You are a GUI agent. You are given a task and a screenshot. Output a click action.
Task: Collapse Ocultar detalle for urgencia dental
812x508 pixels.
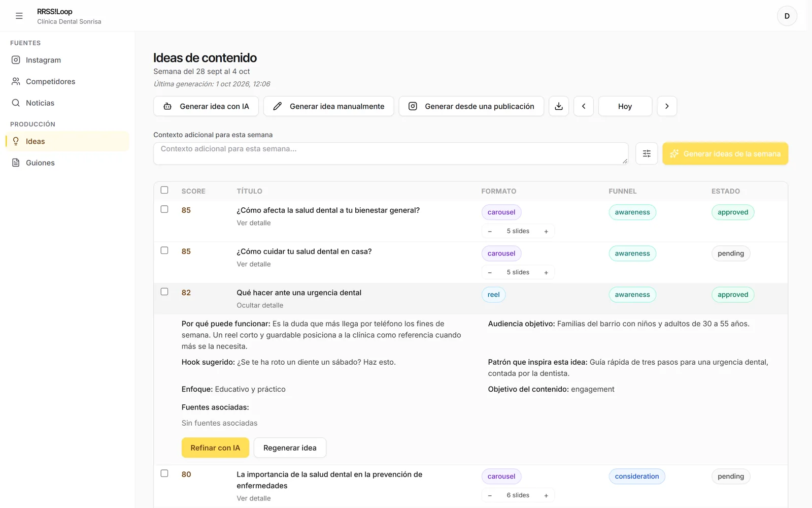tap(260, 305)
